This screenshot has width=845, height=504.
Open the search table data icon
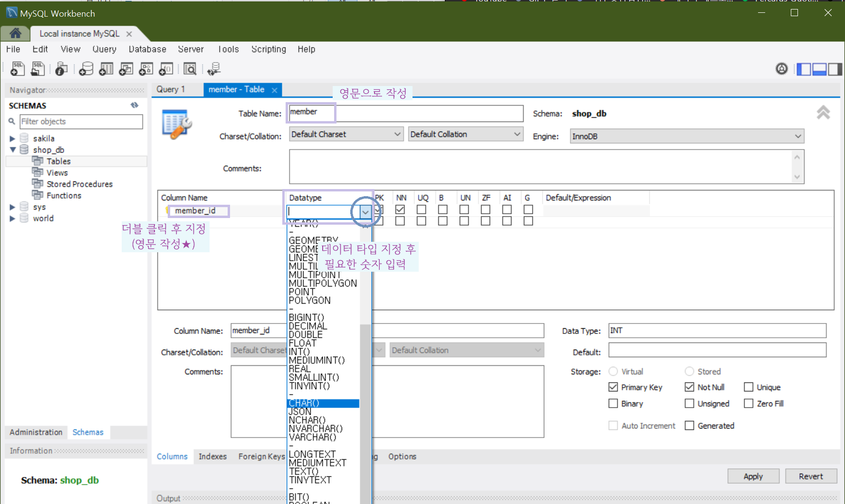[x=190, y=69]
